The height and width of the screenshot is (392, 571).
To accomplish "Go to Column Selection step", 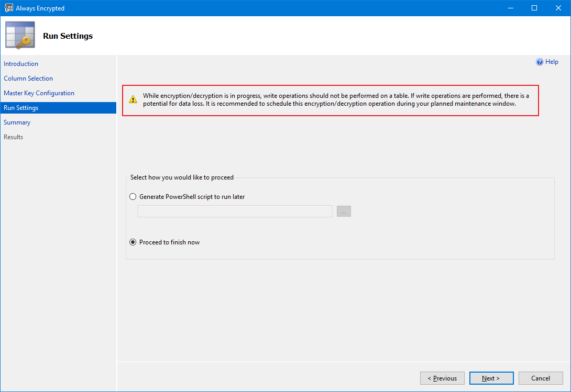I will [28, 79].
